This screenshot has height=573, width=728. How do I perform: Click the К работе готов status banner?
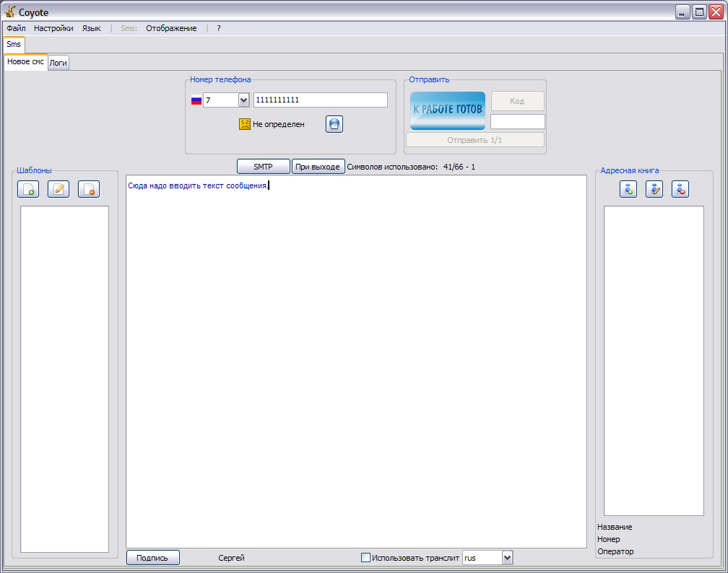tap(448, 110)
